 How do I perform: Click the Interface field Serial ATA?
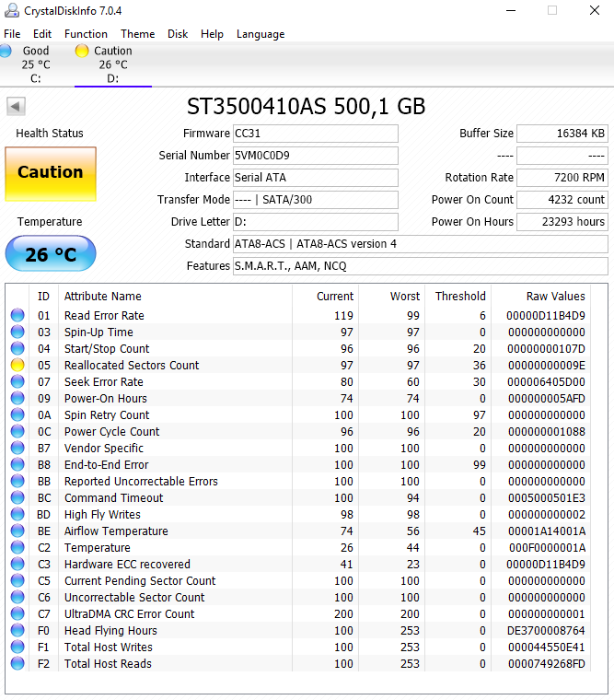click(316, 178)
